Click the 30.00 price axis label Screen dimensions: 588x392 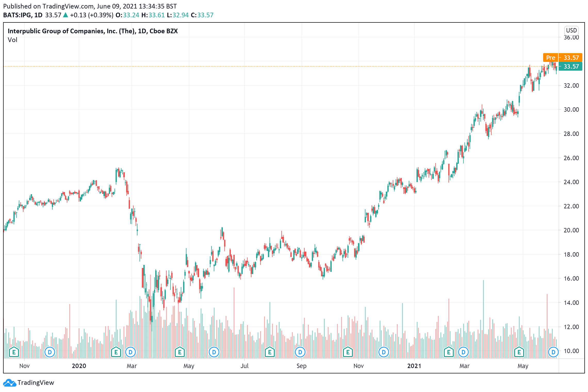[571, 110]
